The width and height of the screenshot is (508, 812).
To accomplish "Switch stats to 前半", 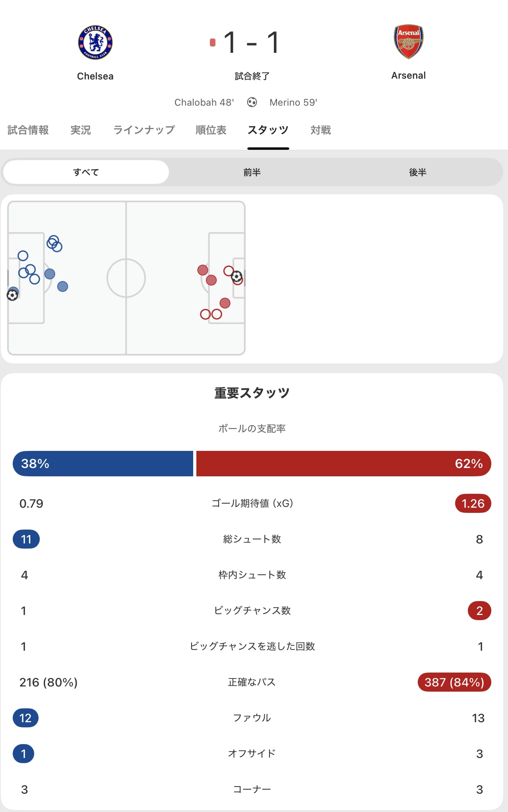I will (252, 172).
